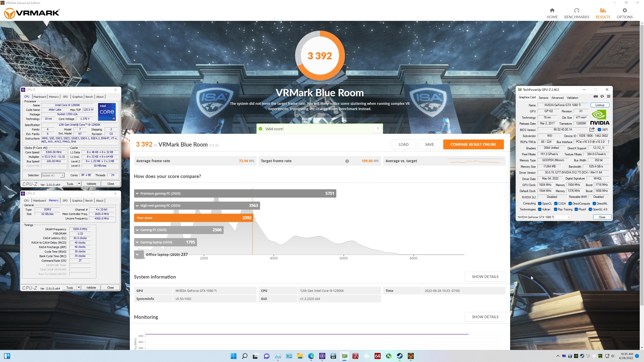The image size is (644, 362).
Task: Open Tools dropdown arrow in top CPU-Z
Action: click(79, 184)
